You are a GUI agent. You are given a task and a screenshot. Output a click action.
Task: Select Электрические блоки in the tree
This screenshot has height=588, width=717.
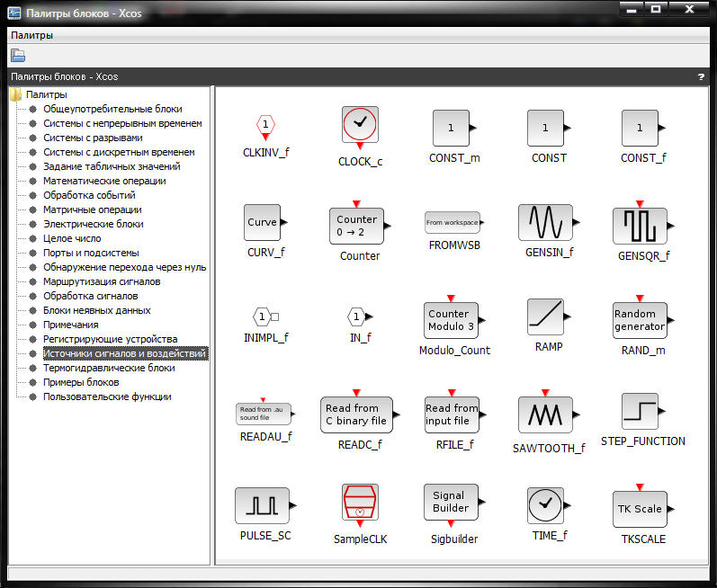(93, 224)
